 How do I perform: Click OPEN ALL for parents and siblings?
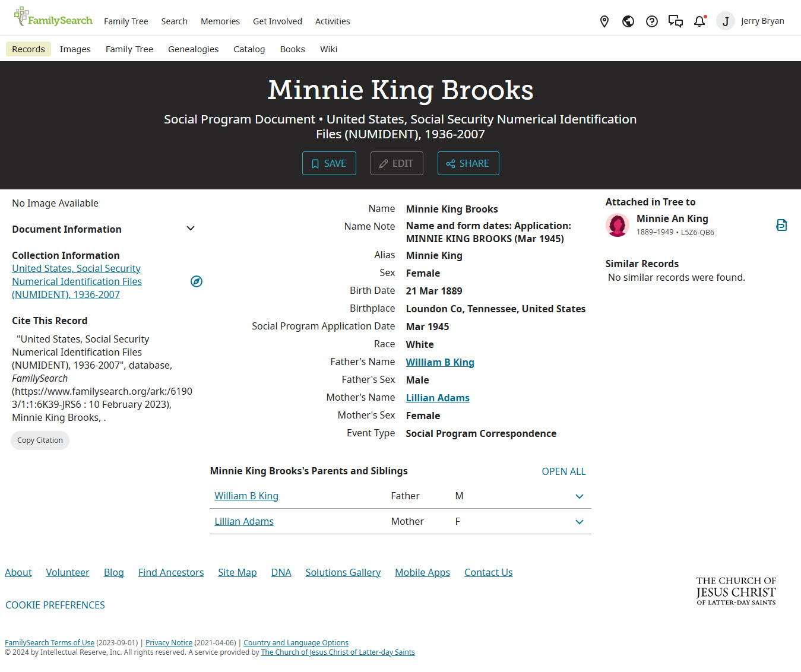coord(563,471)
